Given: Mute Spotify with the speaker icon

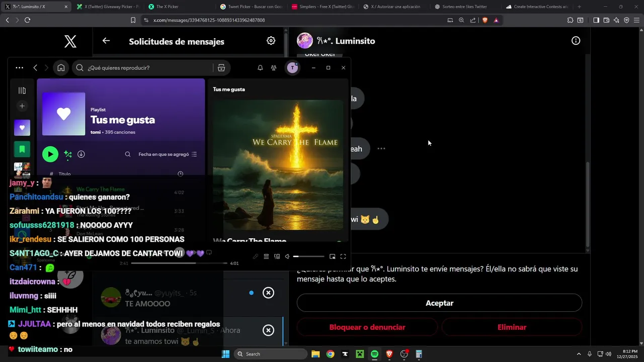Looking at the screenshot, I should click(x=287, y=256).
